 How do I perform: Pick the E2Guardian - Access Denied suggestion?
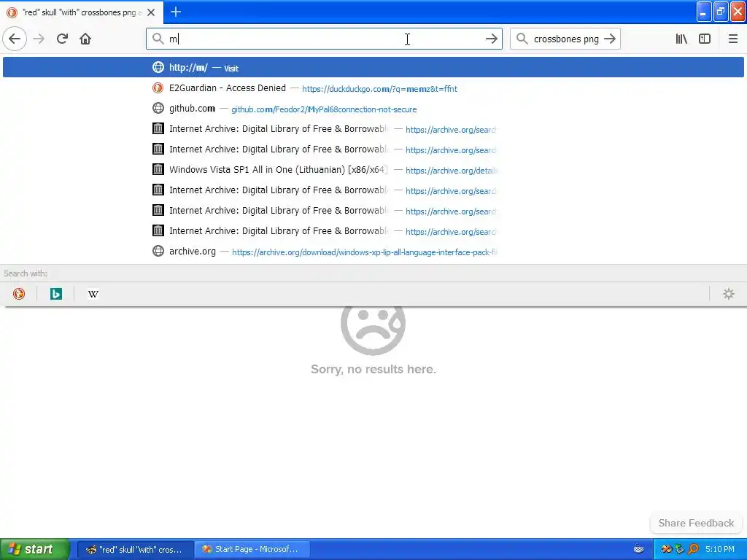click(373, 88)
